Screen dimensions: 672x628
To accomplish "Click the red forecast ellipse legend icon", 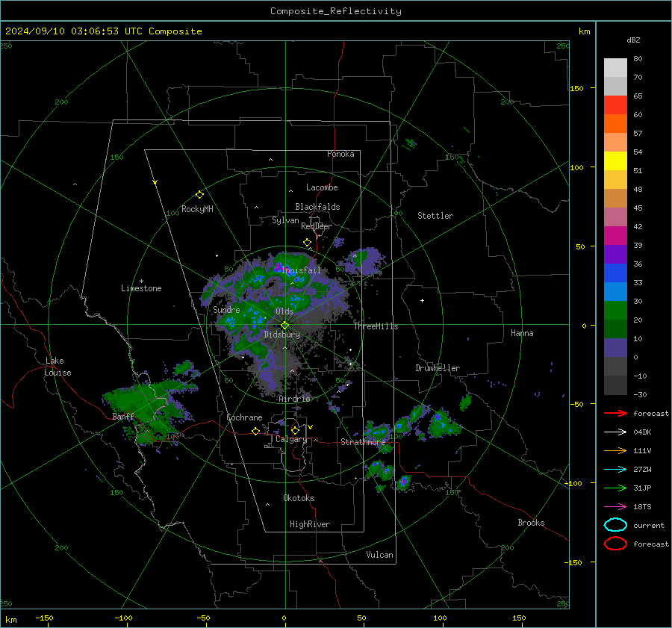I will pyautogui.click(x=615, y=544).
